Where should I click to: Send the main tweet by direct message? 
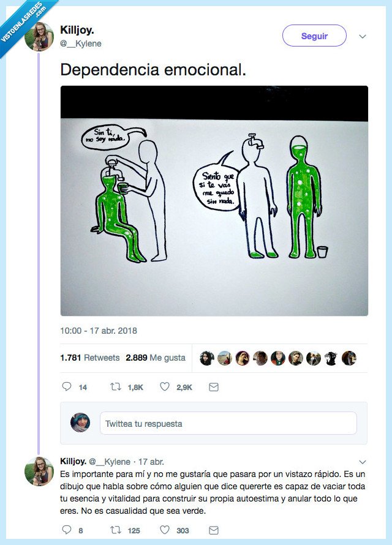[214, 387]
